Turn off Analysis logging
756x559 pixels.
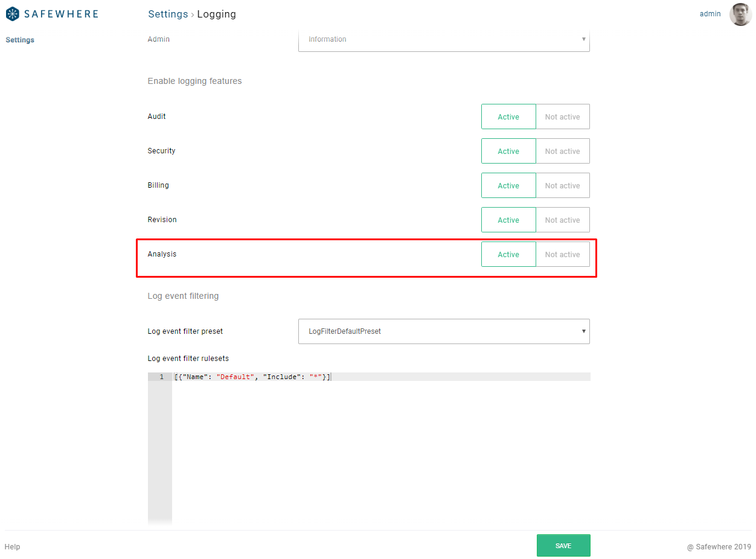[562, 254]
